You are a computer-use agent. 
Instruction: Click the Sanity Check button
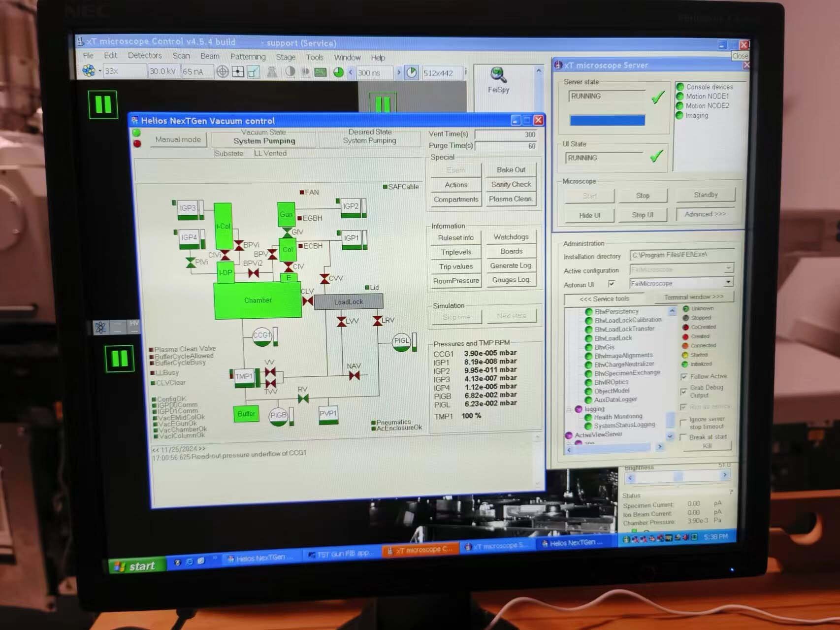(x=511, y=185)
